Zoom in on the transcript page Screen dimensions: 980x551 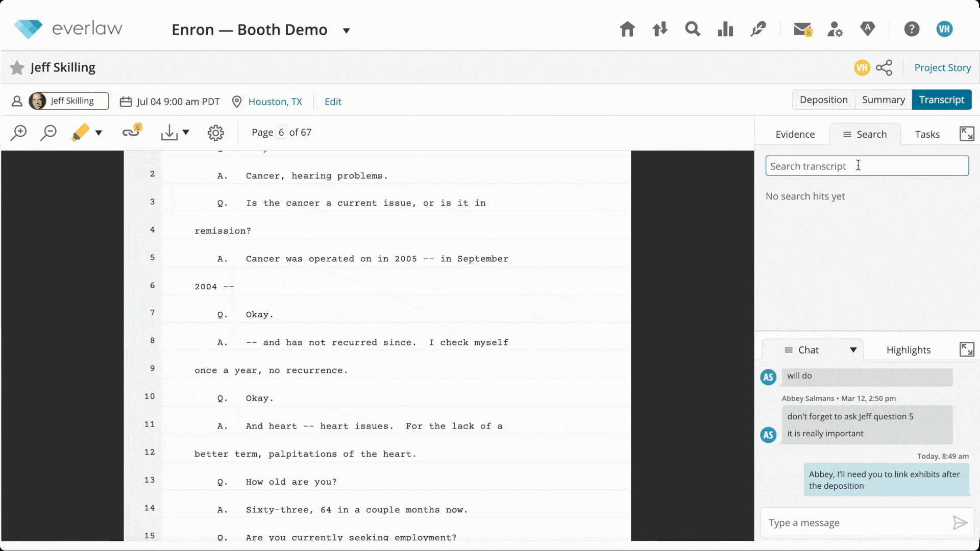19,133
